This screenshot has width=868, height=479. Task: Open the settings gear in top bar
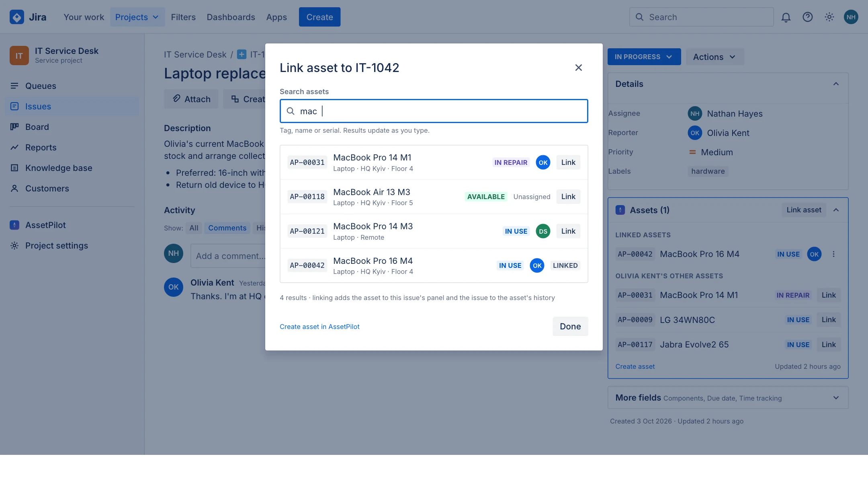(829, 17)
